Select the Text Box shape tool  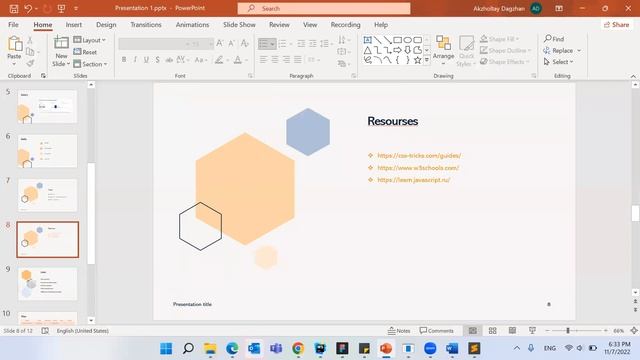click(x=367, y=40)
